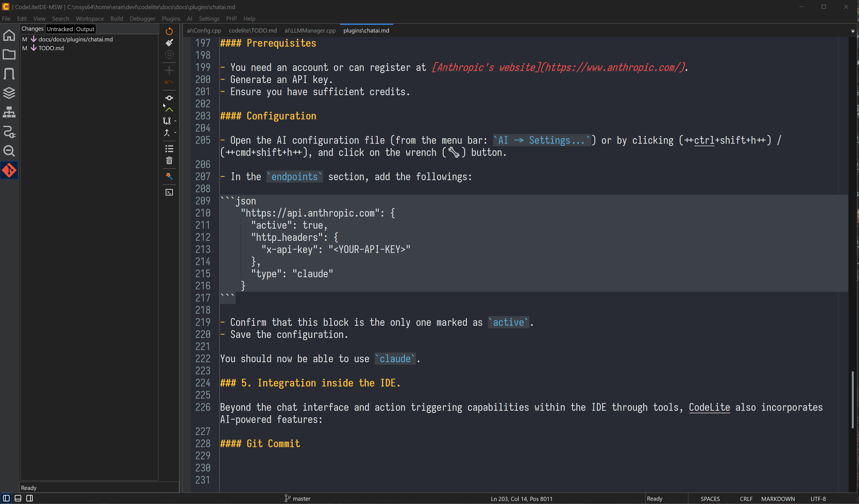Open the terminal console icon in git toolbar

tap(169, 192)
